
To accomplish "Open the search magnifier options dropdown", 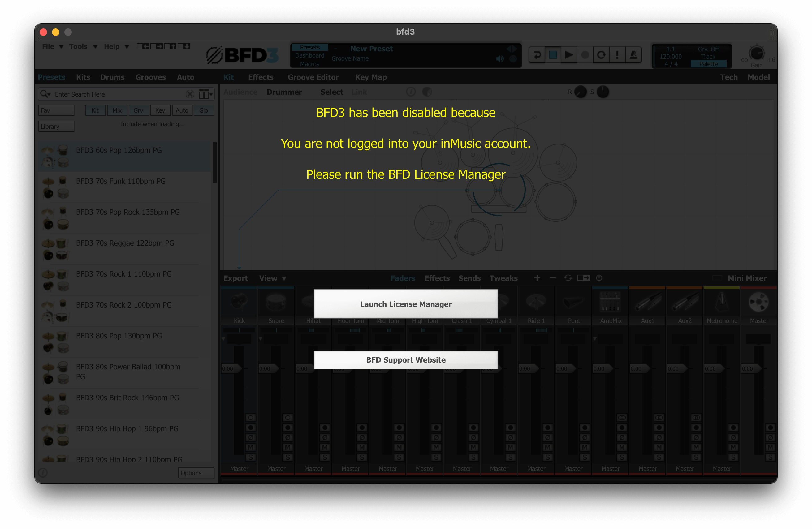I will (x=45, y=94).
